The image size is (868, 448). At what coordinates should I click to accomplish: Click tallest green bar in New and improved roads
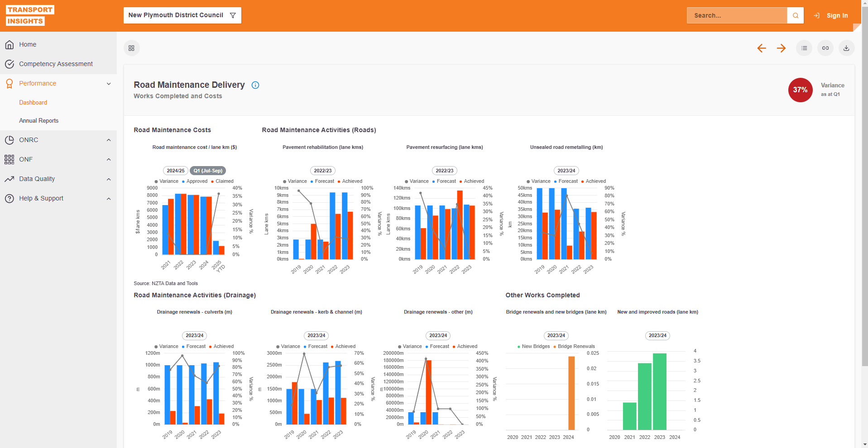(660, 391)
